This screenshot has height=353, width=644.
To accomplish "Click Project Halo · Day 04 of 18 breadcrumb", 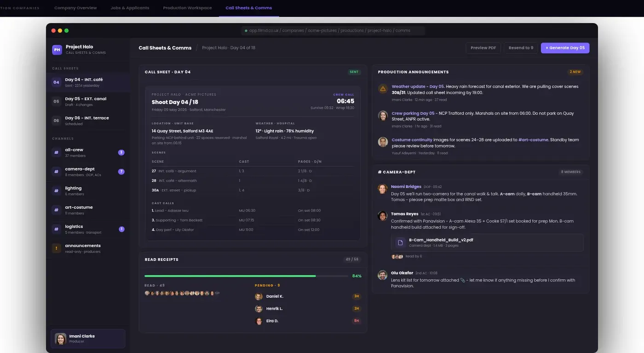I will (229, 48).
